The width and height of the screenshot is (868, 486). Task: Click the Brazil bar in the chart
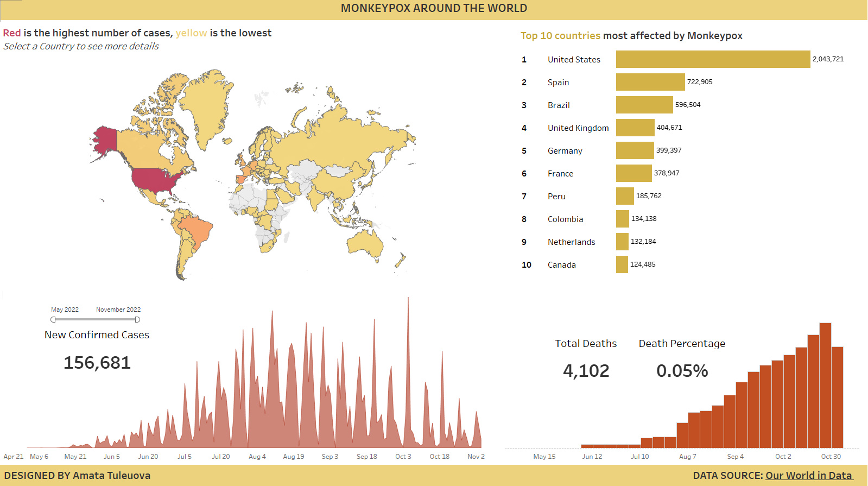(644, 105)
